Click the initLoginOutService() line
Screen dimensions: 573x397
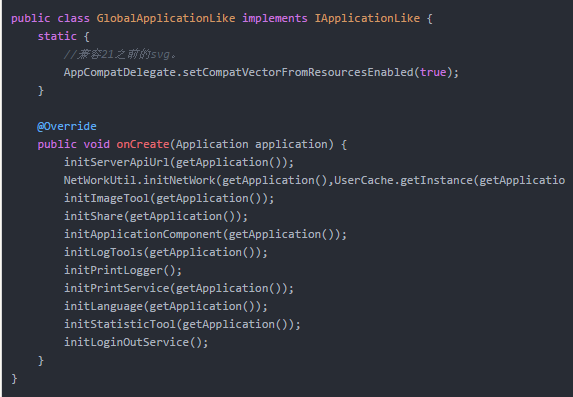[136, 342]
